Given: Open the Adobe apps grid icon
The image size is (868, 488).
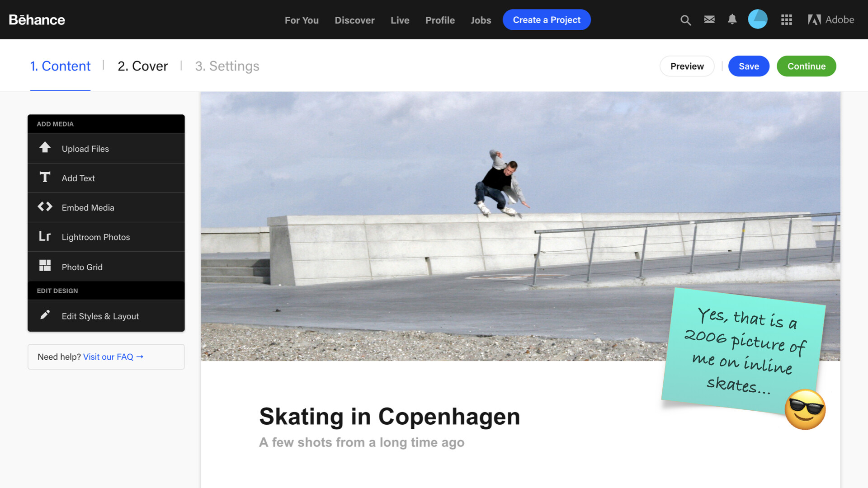Looking at the screenshot, I should pyautogui.click(x=787, y=20).
